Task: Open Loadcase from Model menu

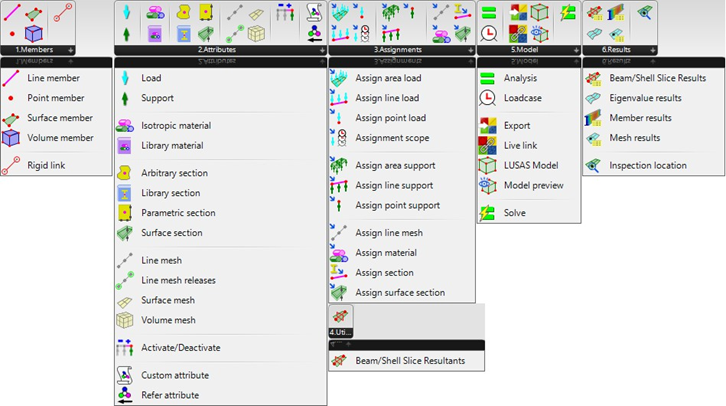Action: pyautogui.click(x=524, y=98)
